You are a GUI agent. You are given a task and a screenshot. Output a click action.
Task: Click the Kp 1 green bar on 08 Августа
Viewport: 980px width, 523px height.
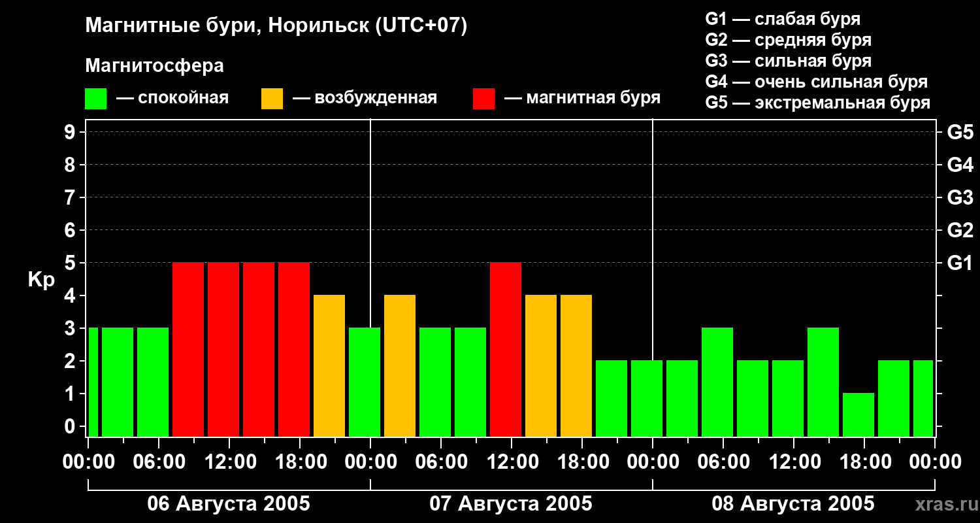pos(858,414)
